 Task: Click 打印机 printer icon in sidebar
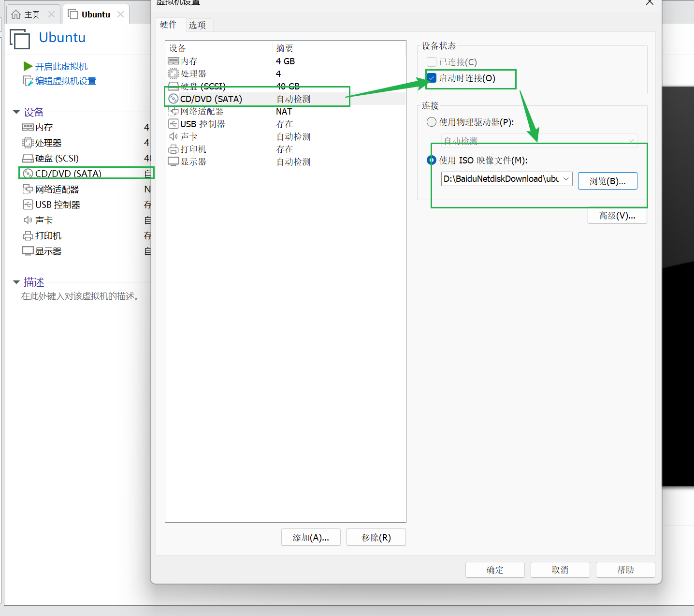(28, 236)
